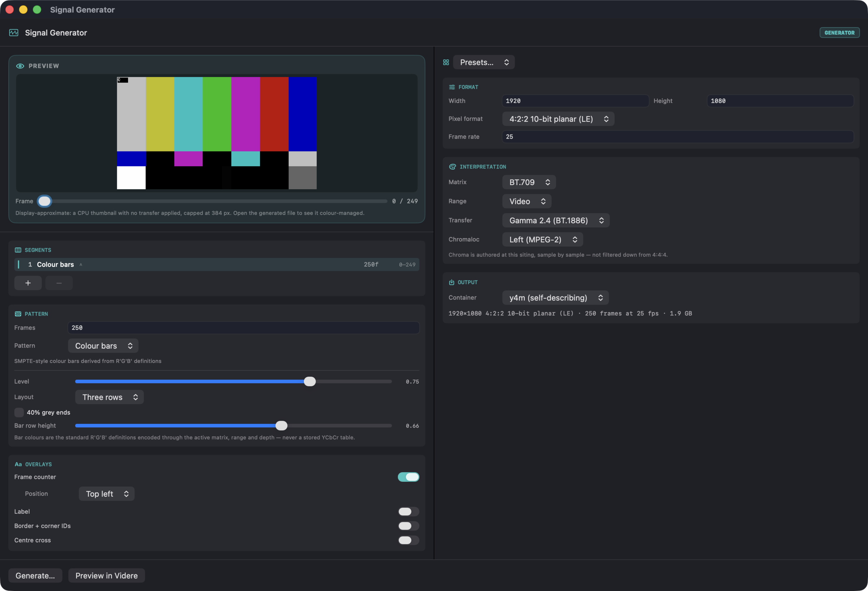Click the Width input field
868x591 pixels.
tap(575, 101)
